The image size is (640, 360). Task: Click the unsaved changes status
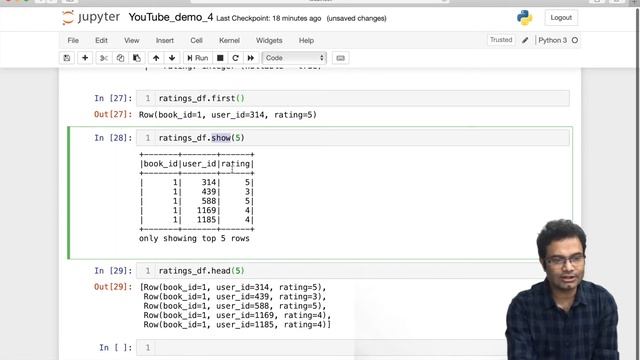click(x=356, y=18)
